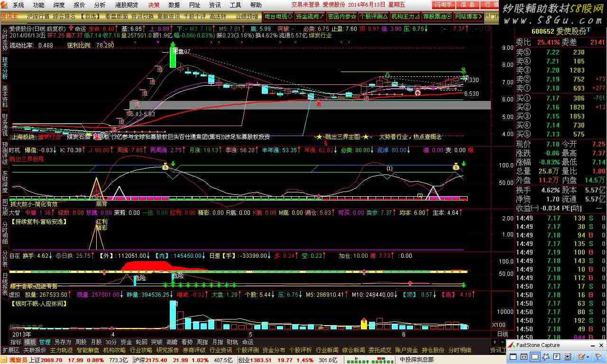Open FastStone Capture settings icon
Screen dimensions: 607x364
pos(598,356)
